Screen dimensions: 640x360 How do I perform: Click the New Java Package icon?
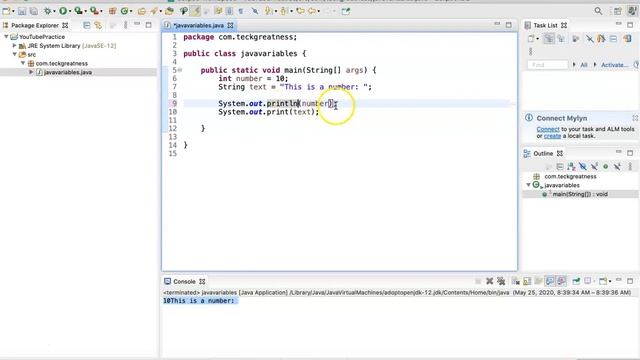pos(112,11)
